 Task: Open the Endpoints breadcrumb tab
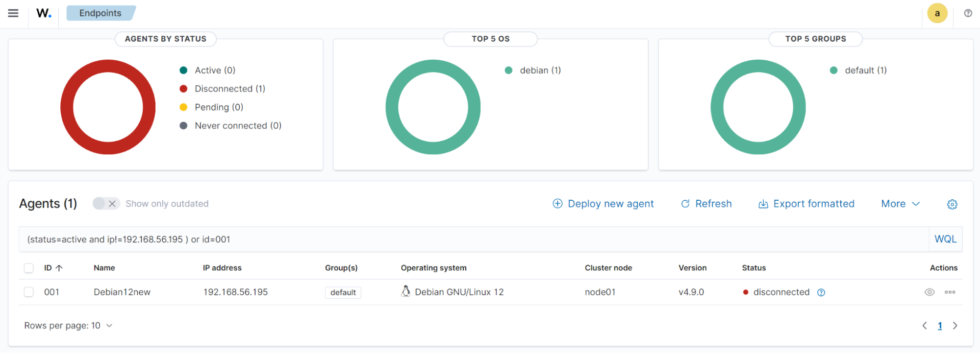(x=101, y=13)
